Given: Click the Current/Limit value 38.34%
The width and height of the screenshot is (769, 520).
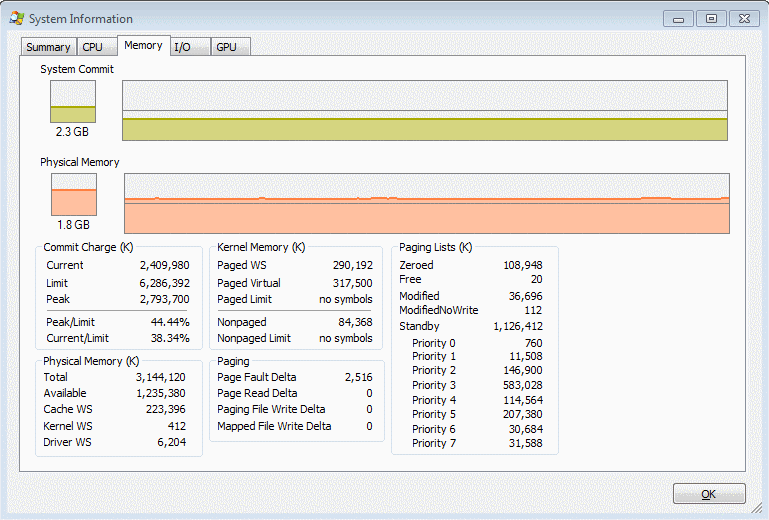Looking at the screenshot, I should point(170,338).
